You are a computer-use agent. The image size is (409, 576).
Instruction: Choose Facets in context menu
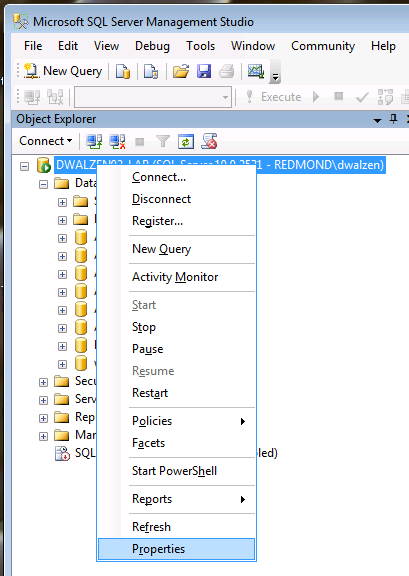(x=176, y=443)
